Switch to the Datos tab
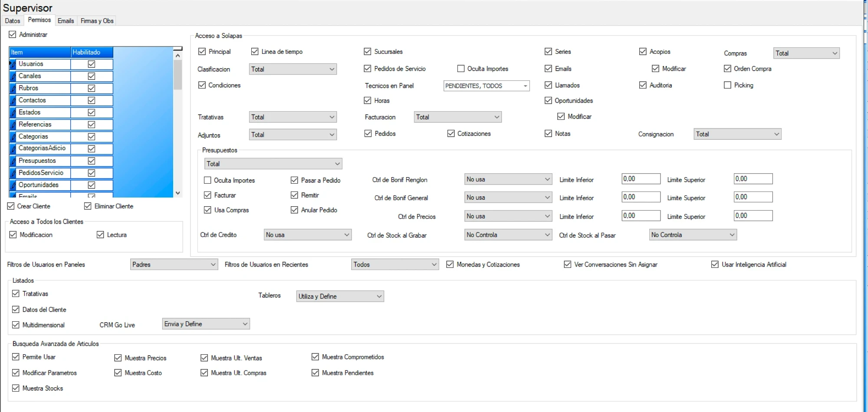The width and height of the screenshot is (868, 412). tap(13, 21)
